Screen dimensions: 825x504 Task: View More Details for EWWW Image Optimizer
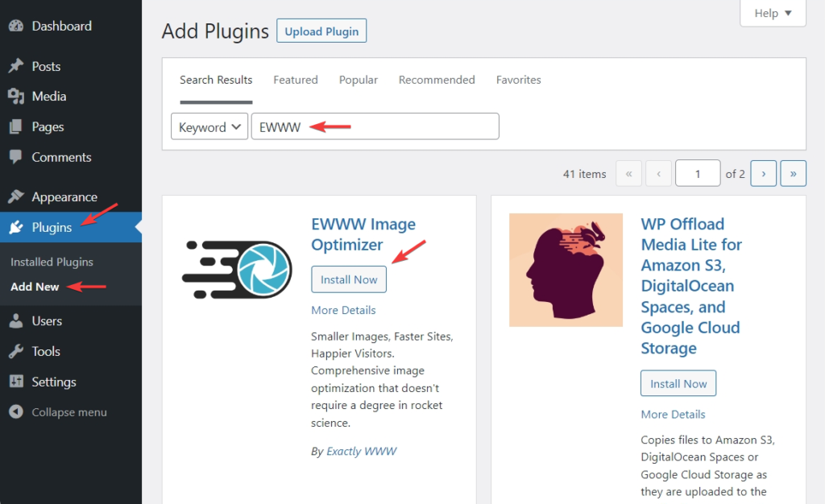click(343, 310)
